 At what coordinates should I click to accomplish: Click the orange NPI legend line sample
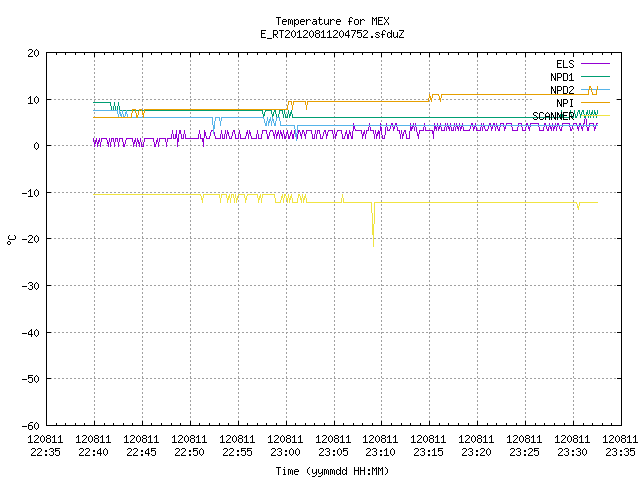point(595,102)
